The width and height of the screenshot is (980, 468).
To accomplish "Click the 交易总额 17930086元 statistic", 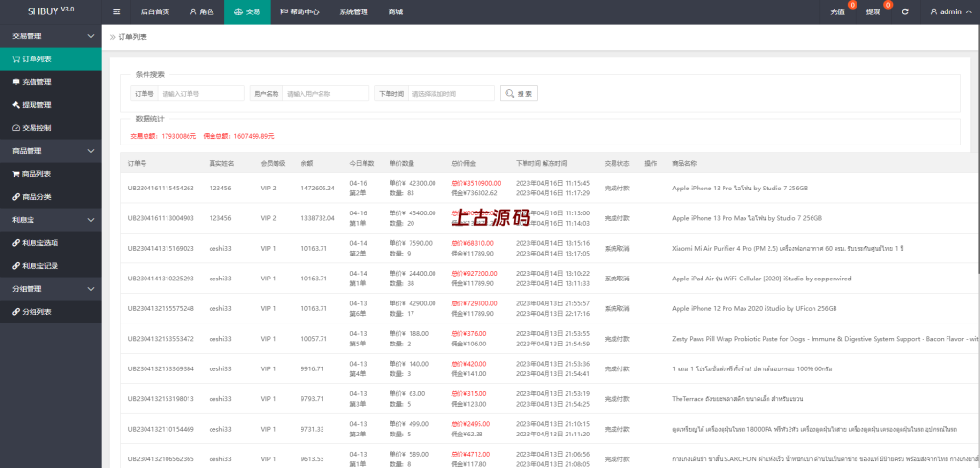I will pos(163,136).
